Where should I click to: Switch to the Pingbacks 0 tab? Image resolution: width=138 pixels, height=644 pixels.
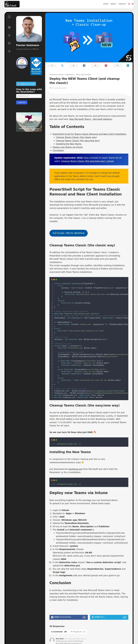point(78,632)
